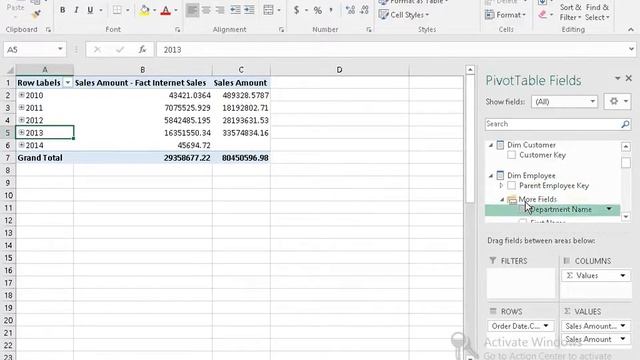
Task: Open PivotTable Fields tools gear menu
Action: pyautogui.click(x=618, y=102)
